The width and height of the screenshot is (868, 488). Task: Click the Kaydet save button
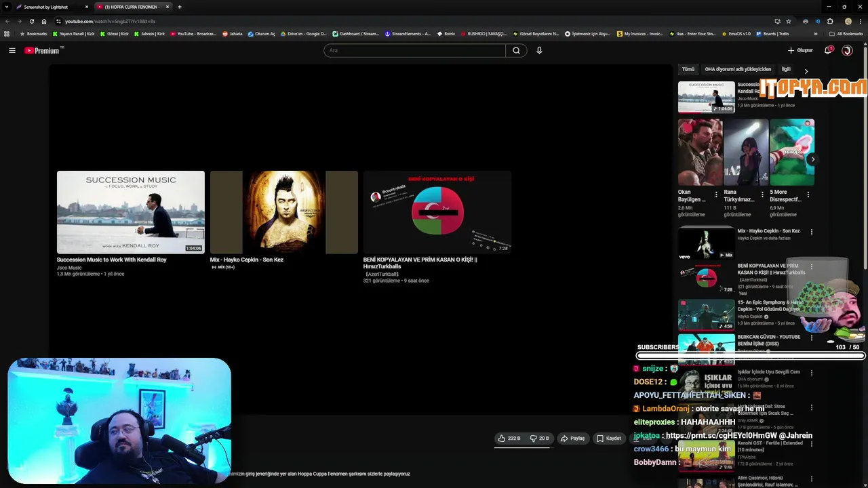click(x=608, y=439)
